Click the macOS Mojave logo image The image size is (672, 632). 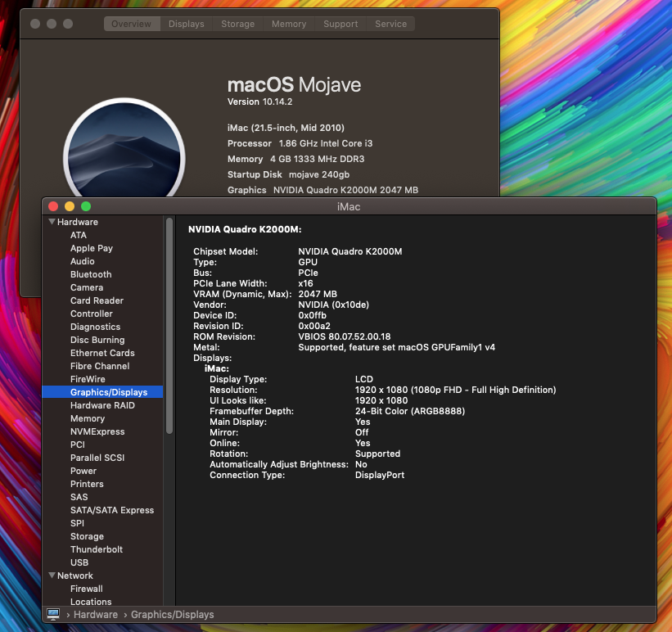point(124,148)
